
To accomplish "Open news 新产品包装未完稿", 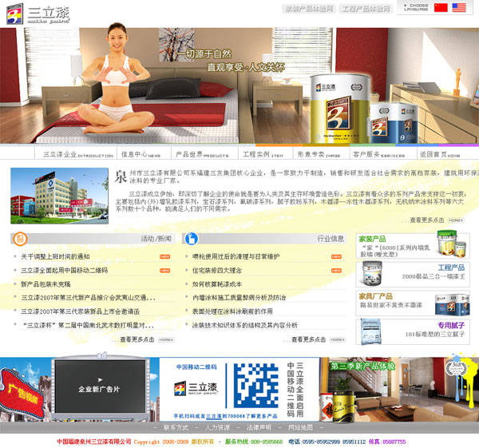I will (x=46, y=284).
